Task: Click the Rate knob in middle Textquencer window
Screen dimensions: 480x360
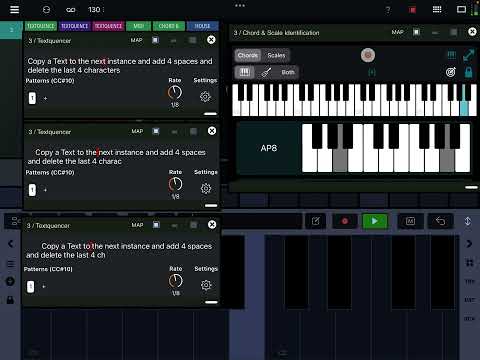Action: pyautogui.click(x=175, y=184)
